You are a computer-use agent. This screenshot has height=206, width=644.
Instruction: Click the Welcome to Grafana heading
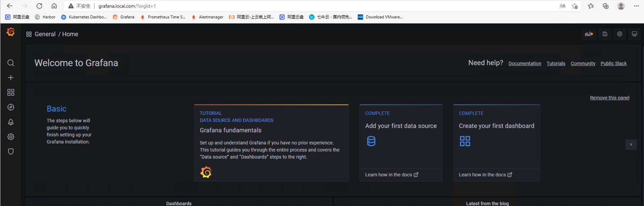pos(76,63)
